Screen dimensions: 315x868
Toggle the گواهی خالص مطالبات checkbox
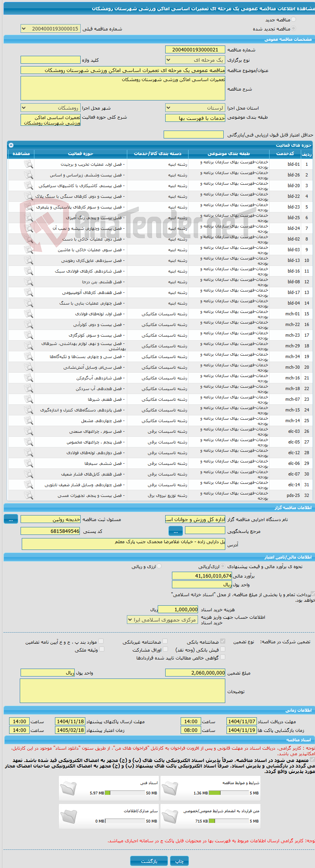[223, 657]
